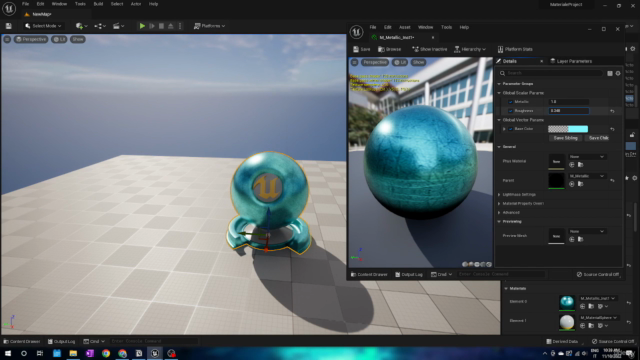Expand the Advanced section
This screenshot has width=640, height=360.
499,213
